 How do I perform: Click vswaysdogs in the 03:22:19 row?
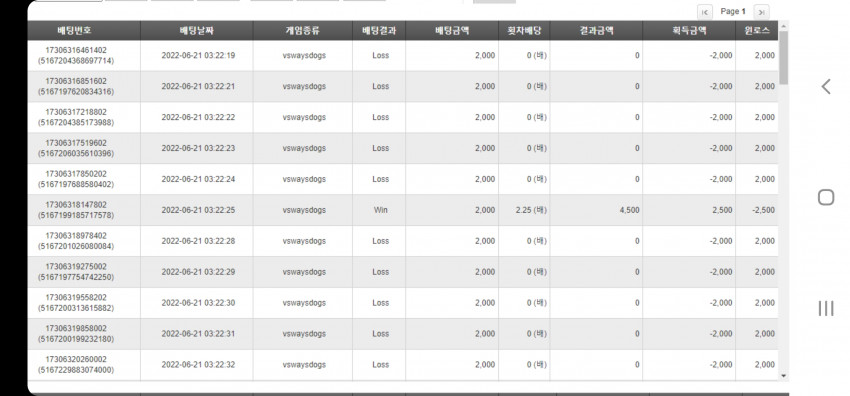[x=304, y=55]
